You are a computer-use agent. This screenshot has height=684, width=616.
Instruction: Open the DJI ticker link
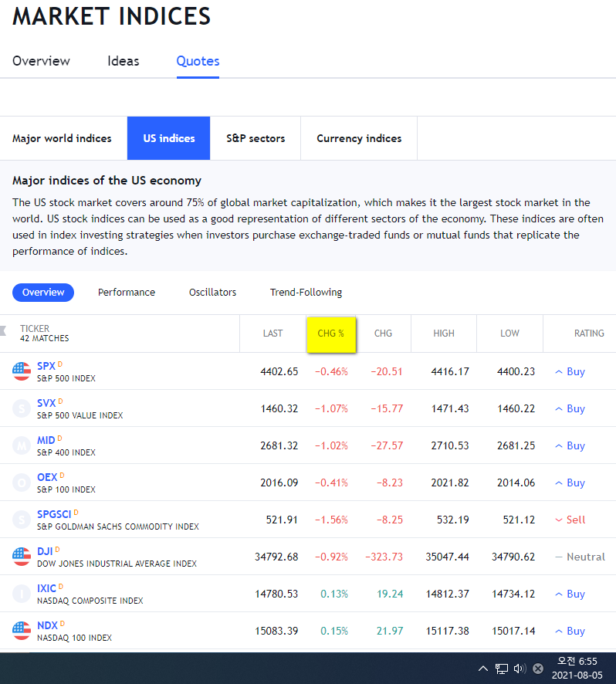tap(45, 551)
